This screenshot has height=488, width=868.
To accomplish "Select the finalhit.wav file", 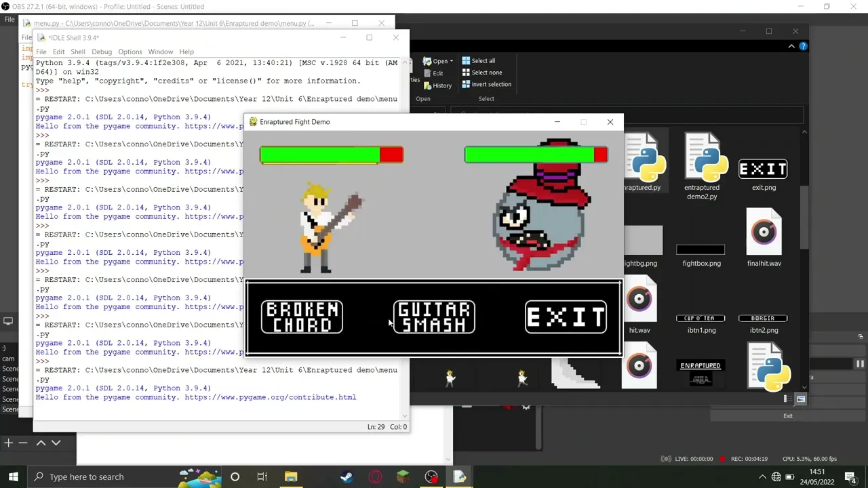I will (x=764, y=237).
